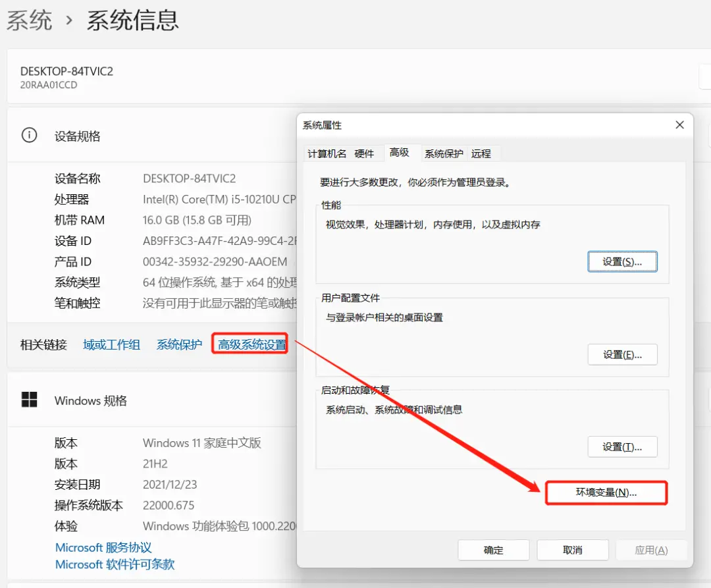Click the OS build 22000.675
Screen dimensions: 711x588
(x=169, y=505)
